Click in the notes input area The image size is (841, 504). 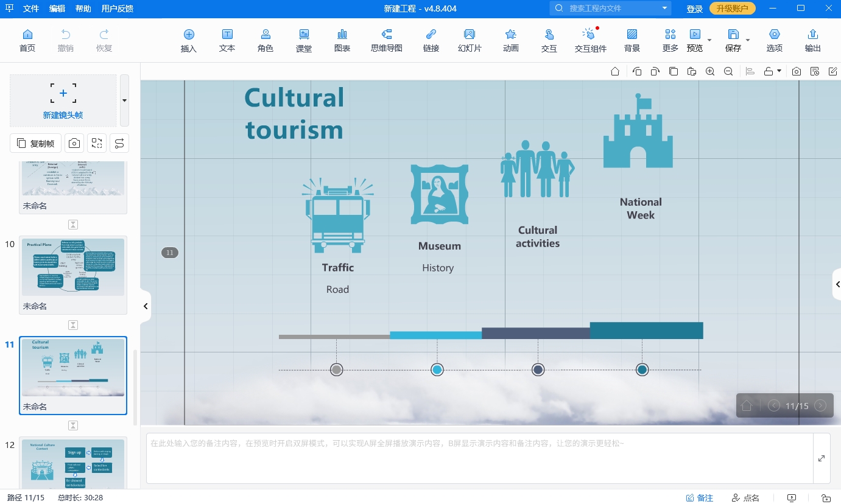480,458
